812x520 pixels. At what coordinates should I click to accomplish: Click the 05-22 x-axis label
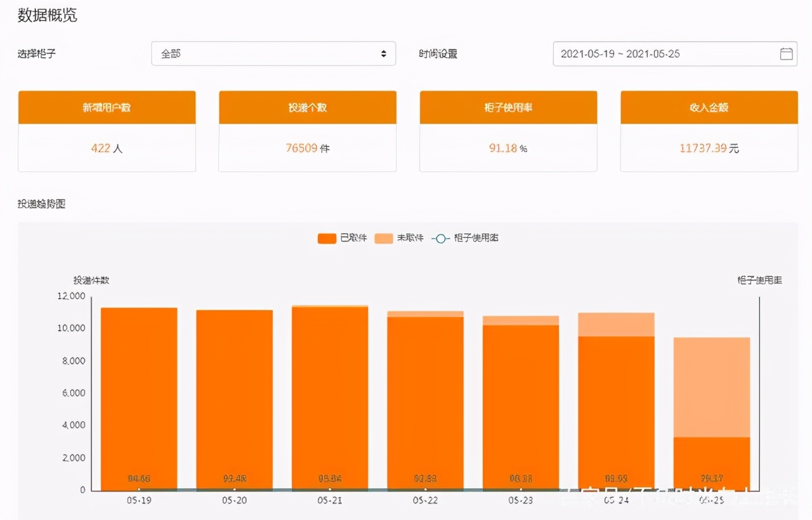[x=426, y=500]
